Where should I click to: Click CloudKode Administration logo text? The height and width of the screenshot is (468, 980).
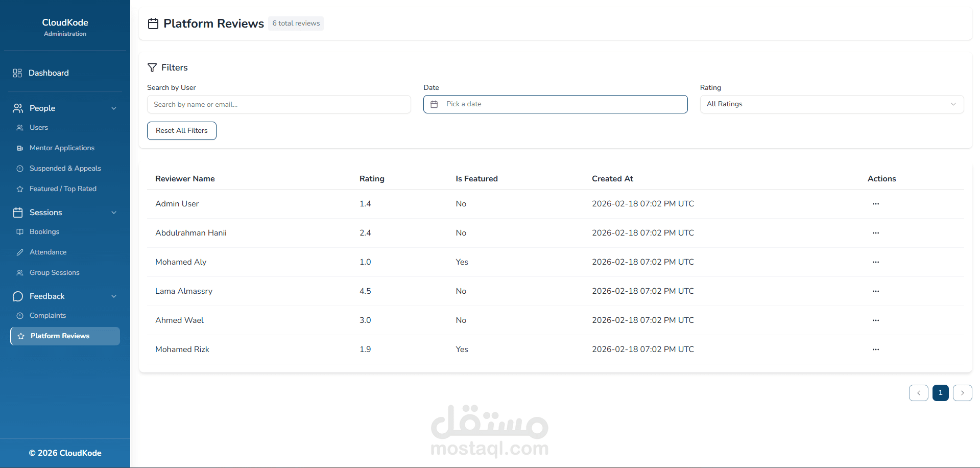point(65,27)
